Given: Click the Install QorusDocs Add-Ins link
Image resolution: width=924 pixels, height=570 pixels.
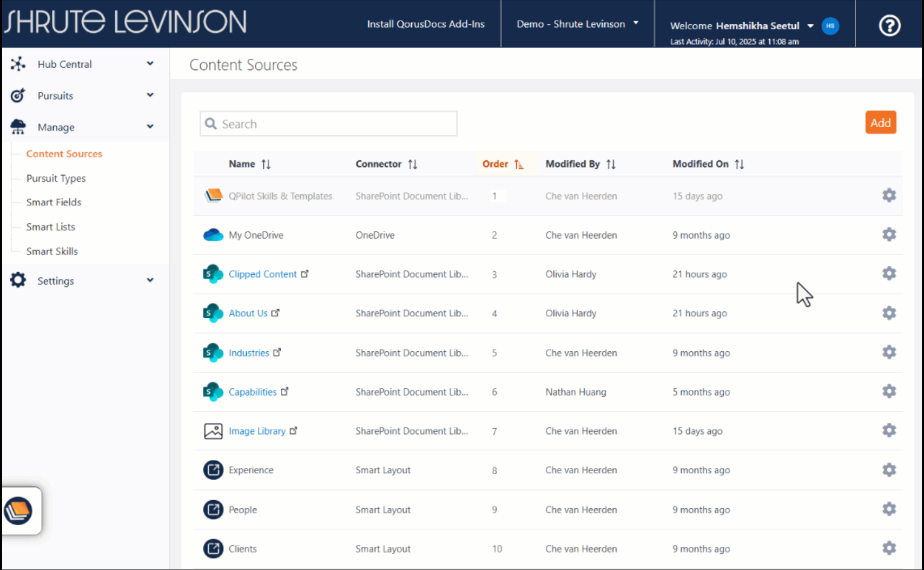Looking at the screenshot, I should point(425,24).
